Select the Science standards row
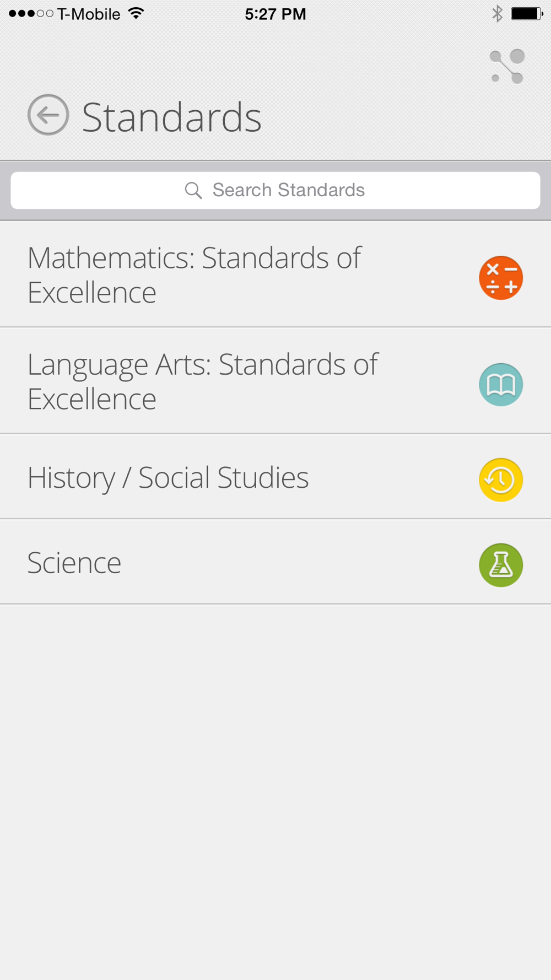This screenshot has height=980, width=551. (x=275, y=562)
